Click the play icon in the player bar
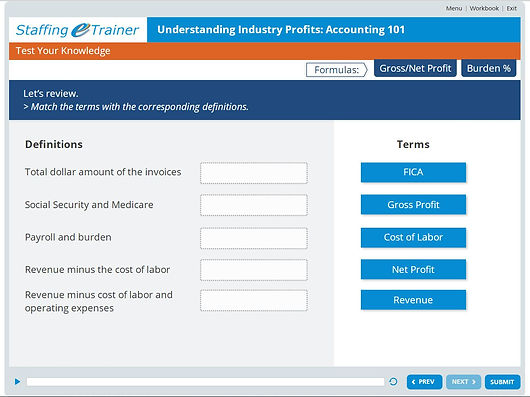530x397 pixels. point(17,381)
